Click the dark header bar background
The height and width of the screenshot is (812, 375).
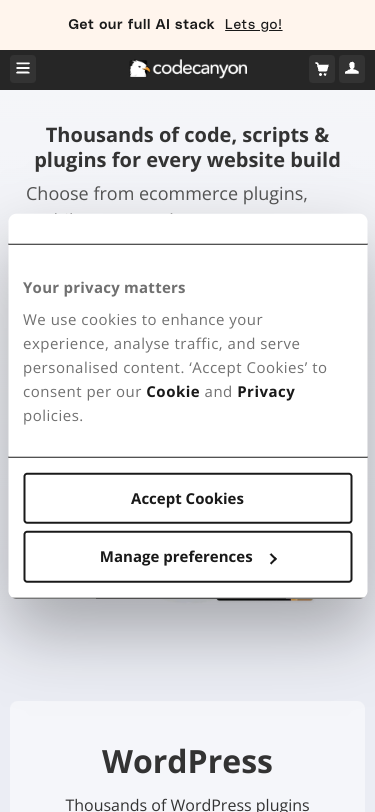[x=83, y=70]
